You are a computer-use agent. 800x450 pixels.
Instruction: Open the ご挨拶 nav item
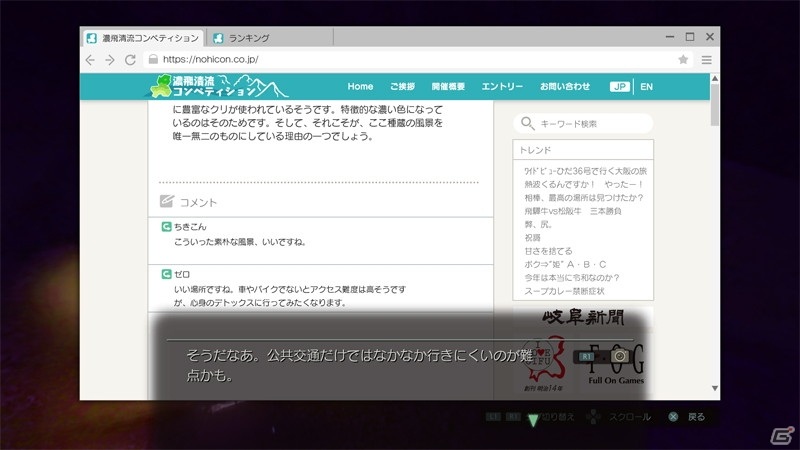point(403,87)
